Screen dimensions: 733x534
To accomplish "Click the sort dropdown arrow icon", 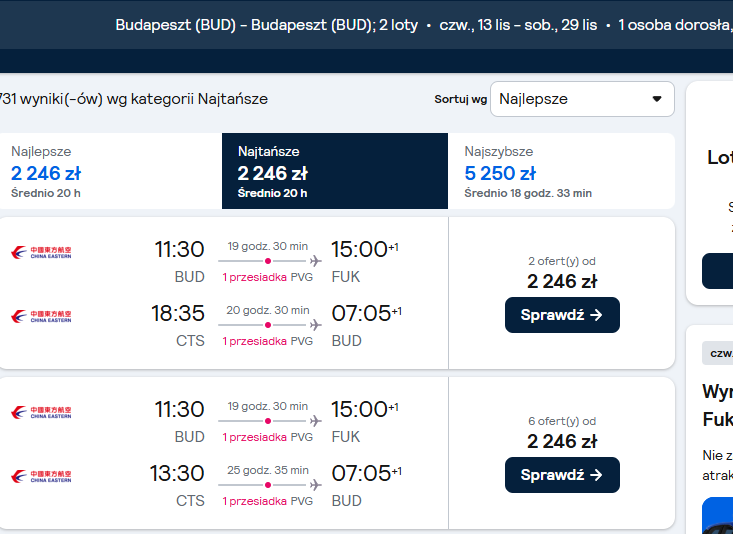I will point(657,99).
